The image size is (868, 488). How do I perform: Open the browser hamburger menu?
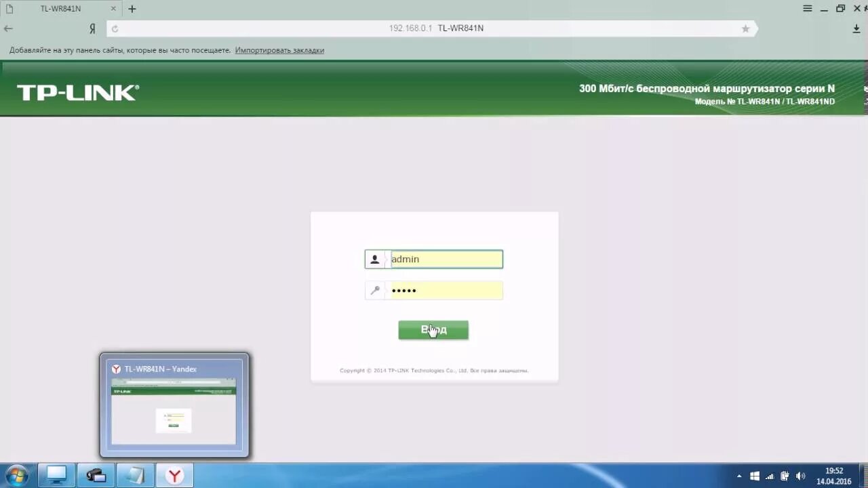pos(807,9)
